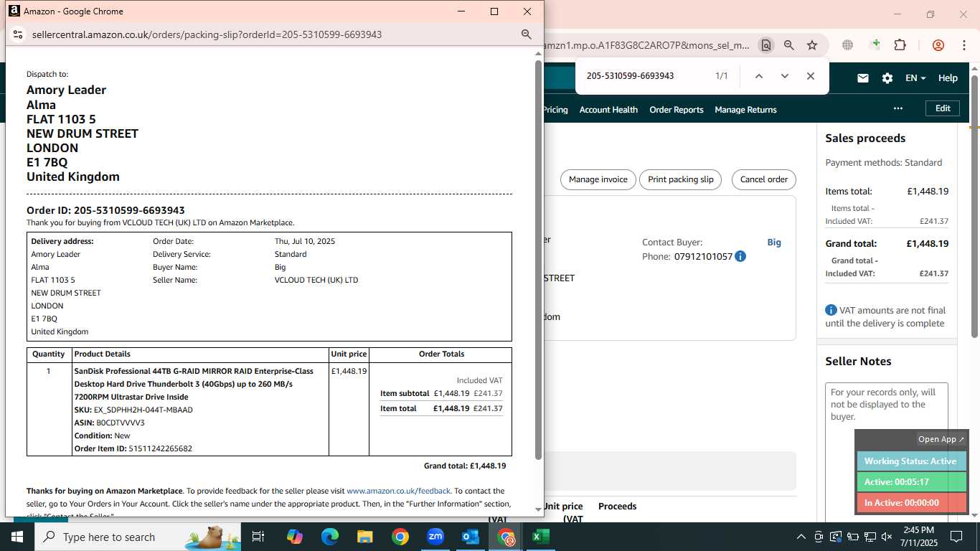Viewport: 980px width, 551px height.
Task: Open the Extensions puzzle-piece menu
Action: [x=900, y=45]
